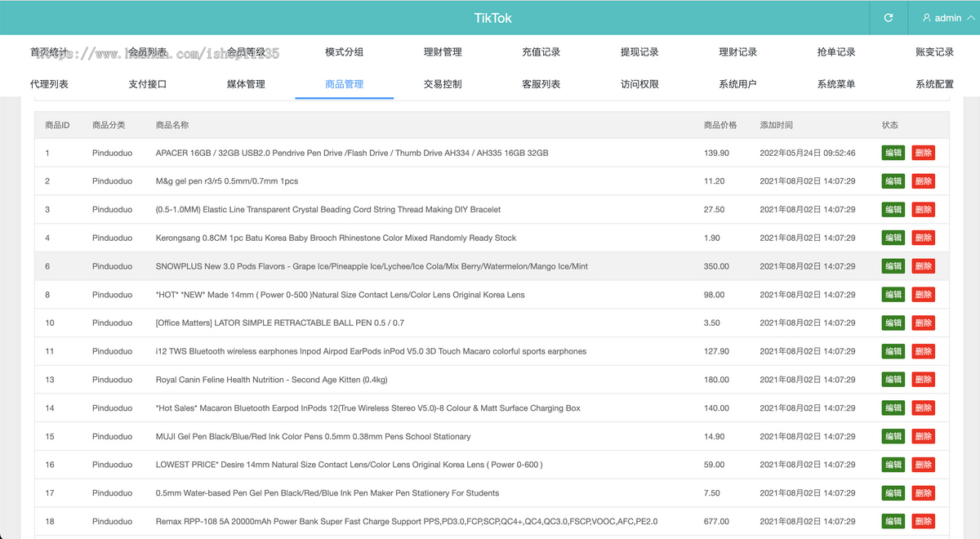Viewport: 980px width, 539px height.
Task: Edit the APACER 16GB Pendrive product
Action: coord(893,153)
